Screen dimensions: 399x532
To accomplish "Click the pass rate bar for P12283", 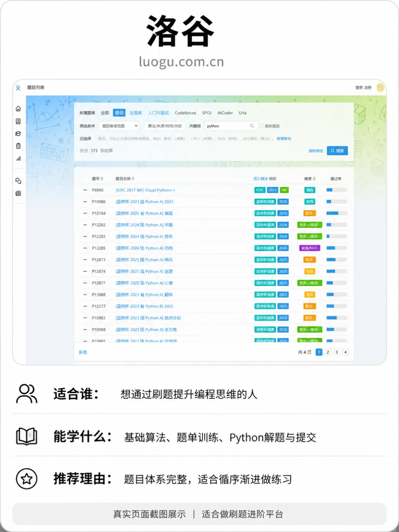I will coord(337,236).
